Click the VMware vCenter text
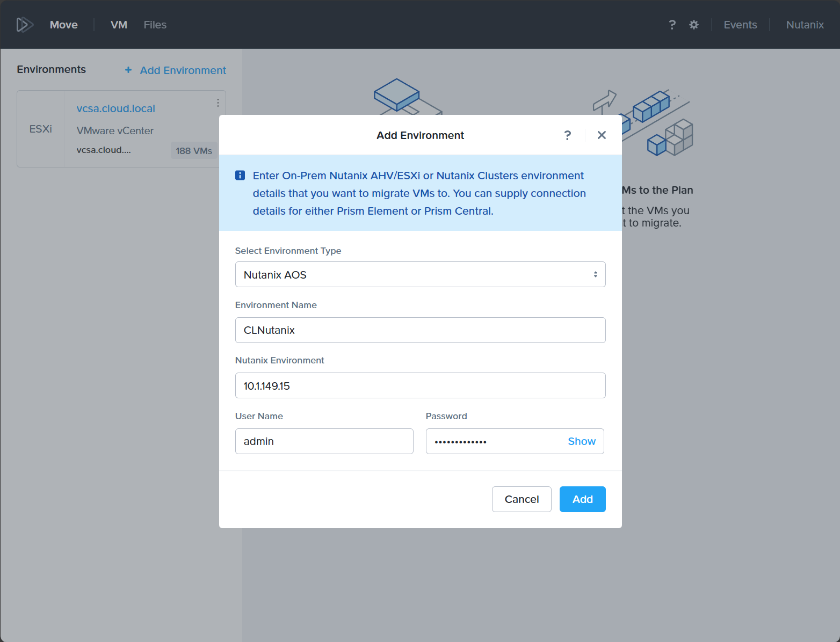840x642 pixels. (115, 130)
